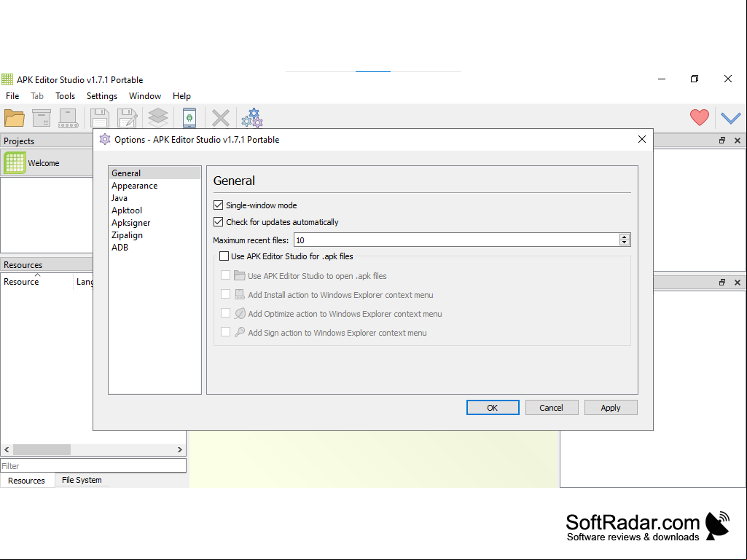Click the Sign action key icon

[x=240, y=332]
